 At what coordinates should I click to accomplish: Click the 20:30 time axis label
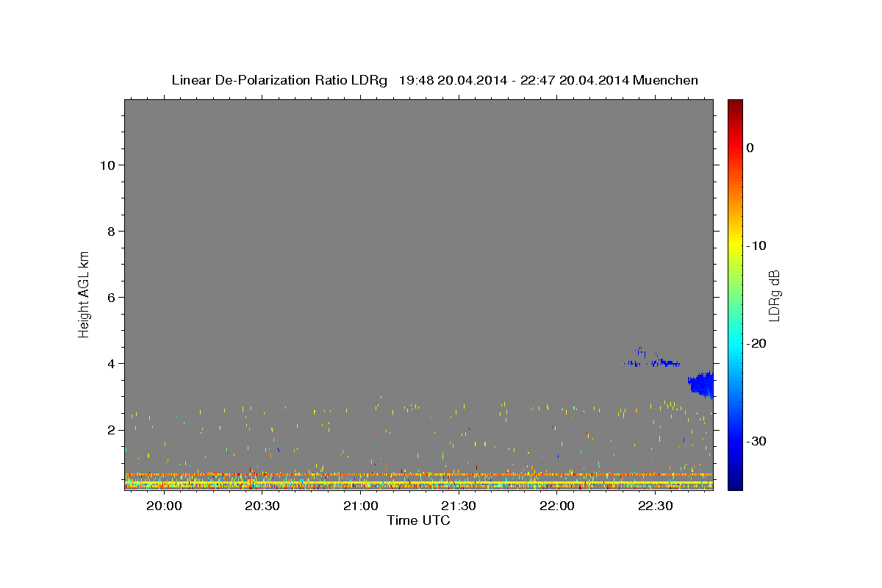[262, 506]
